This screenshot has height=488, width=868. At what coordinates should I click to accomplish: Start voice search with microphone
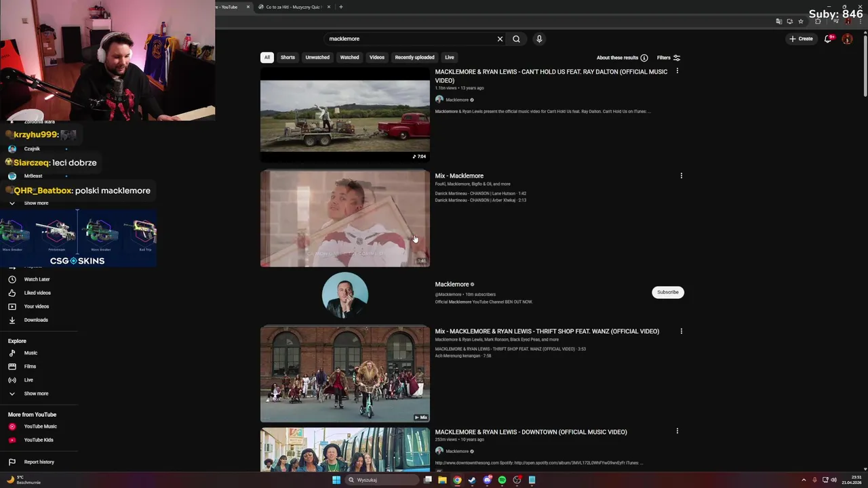[x=539, y=39]
